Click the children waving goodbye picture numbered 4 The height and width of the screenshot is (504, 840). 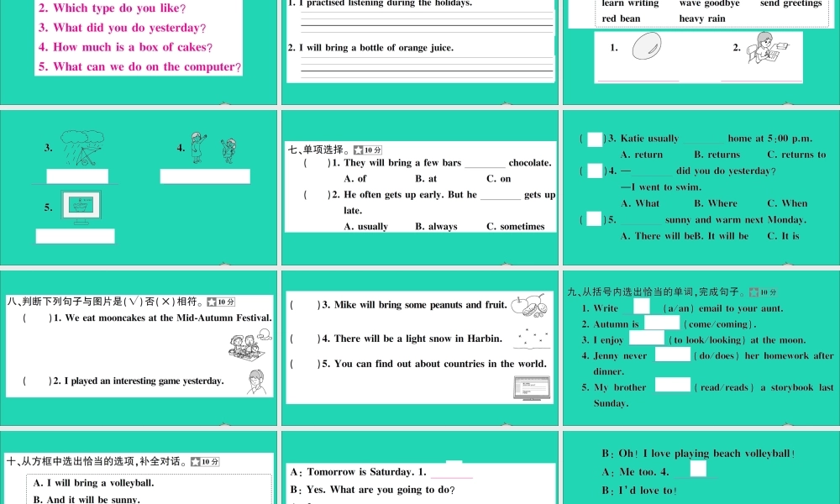coord(213,148)
